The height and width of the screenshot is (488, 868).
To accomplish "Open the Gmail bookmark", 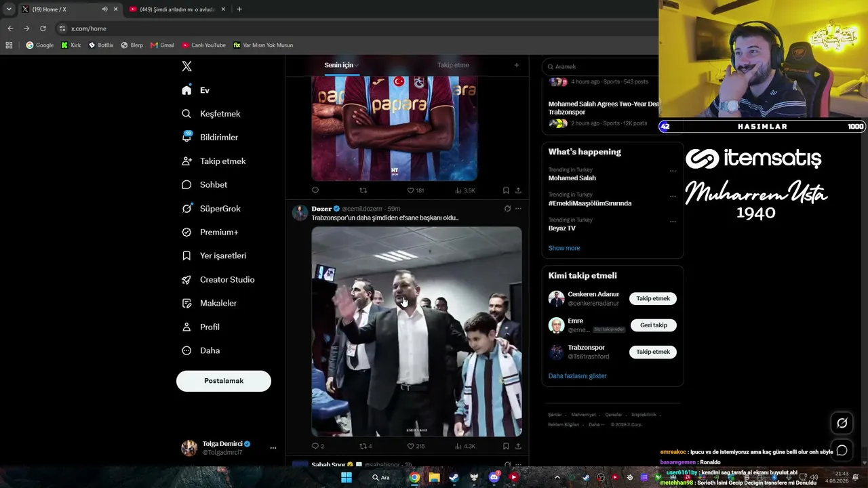I will tap(162, 45).
